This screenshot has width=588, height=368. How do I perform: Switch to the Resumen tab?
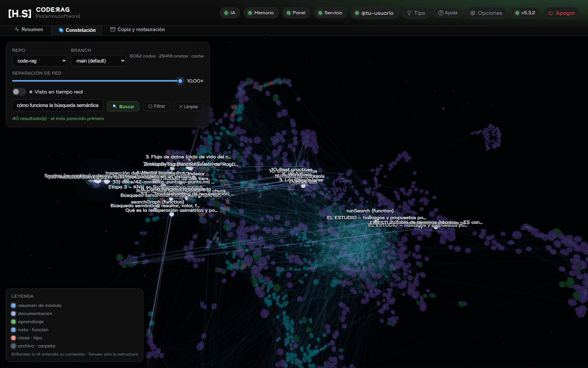click(29, 29)
